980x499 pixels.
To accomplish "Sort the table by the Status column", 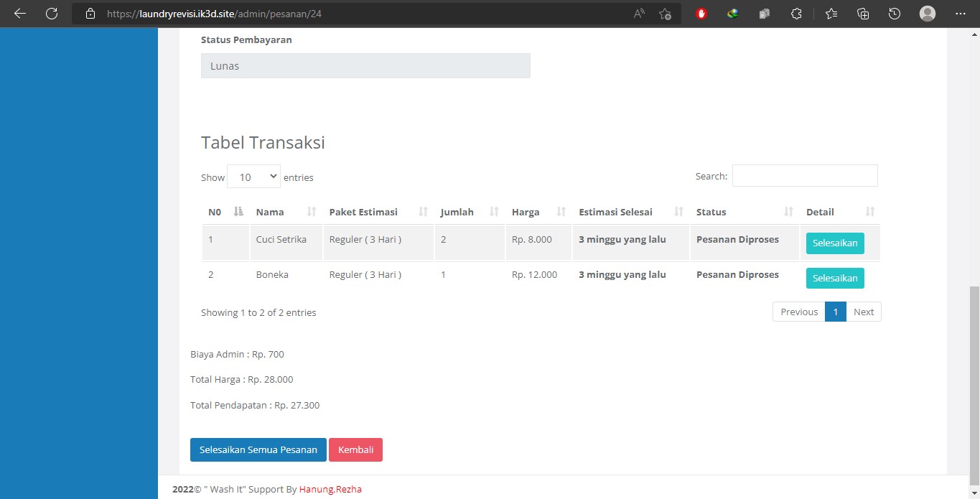I will pos(711,212).
